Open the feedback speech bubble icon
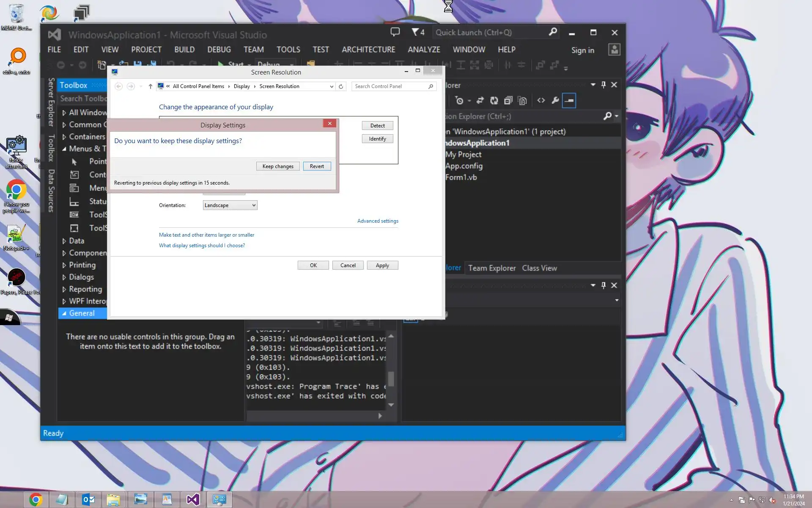Screen dimensions: 812x508 point(395,32)
